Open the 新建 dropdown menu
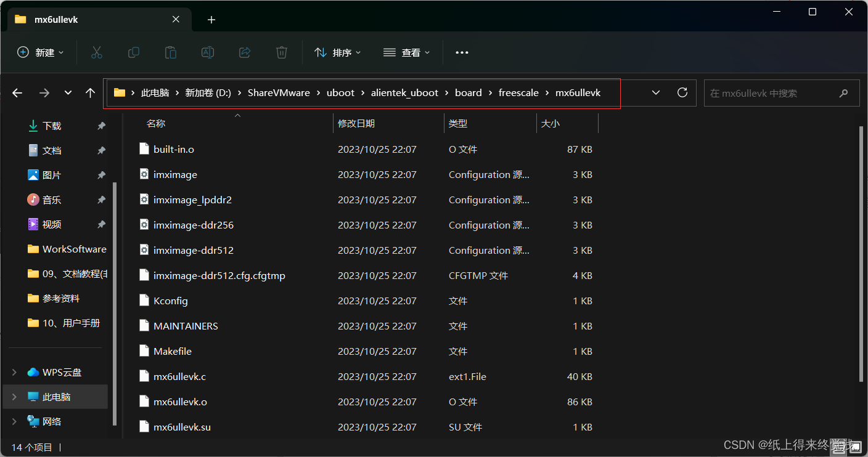This screenshot has width=868, height=457. pyautogui.click(x=41, y=52)
